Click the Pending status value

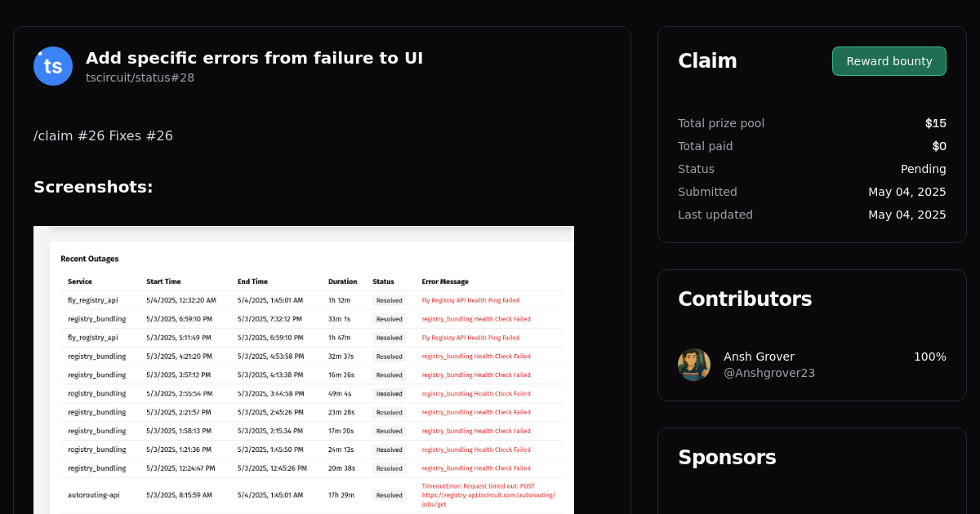[x=924, y=169]
